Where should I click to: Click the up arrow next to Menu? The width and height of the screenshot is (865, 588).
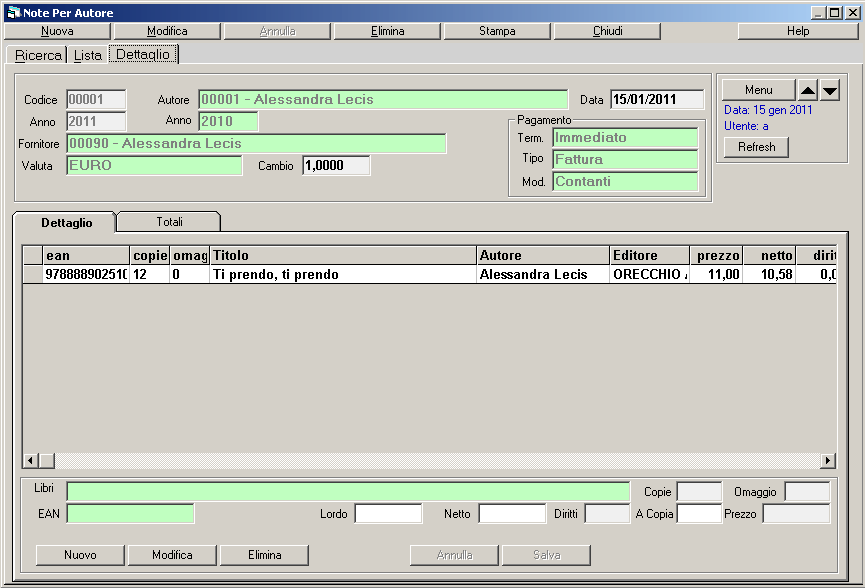coord(808,90)
